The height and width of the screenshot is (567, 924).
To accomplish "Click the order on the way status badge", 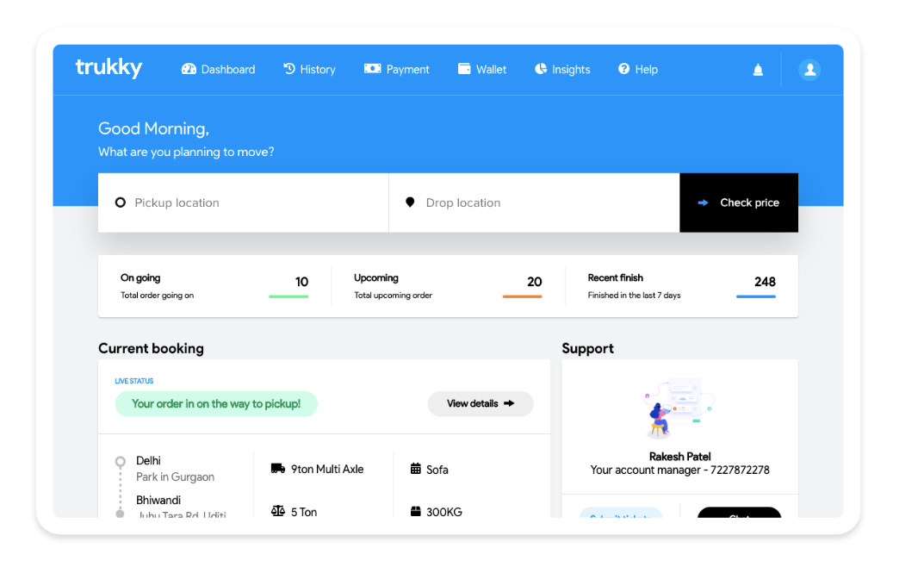I will coord(216,404).
